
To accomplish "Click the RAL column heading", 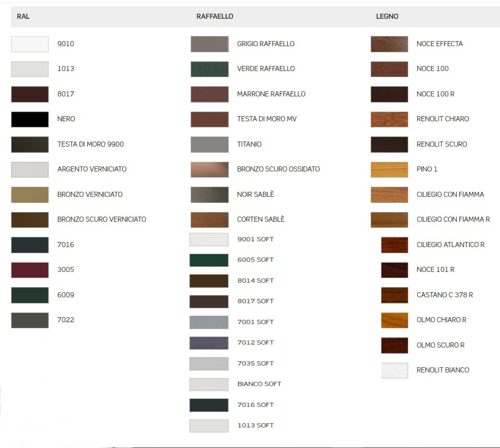I will pyautogui.click(x=23, y=16).
